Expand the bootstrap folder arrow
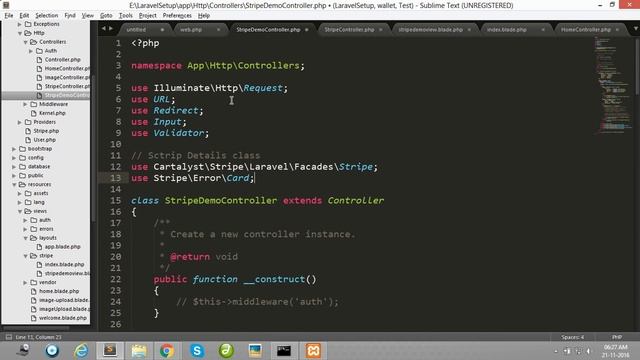Image resolution: width=640 pixels, height=360 pixels. pyautogui.click(x=14, y=149)
